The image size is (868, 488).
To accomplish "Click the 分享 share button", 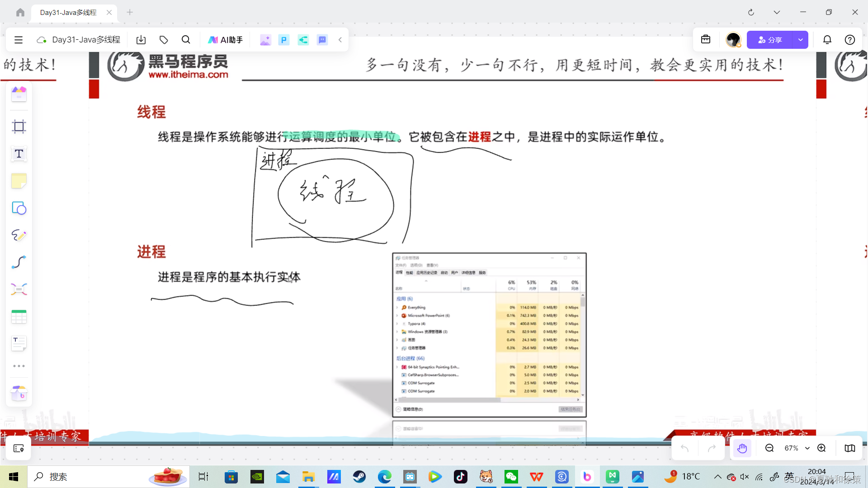I will 770,40.
